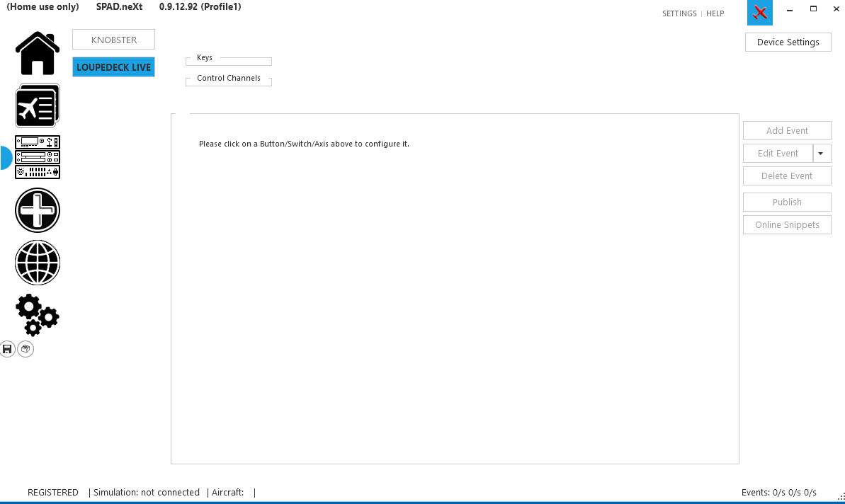Viewport: 845px width, 504px height.
Task: Switch to the KNOBSTER device tab
Action: coord(113,40)
